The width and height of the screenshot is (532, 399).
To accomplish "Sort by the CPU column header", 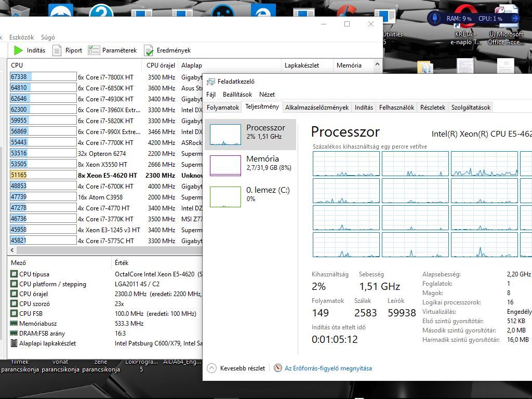I will (75, 65).
